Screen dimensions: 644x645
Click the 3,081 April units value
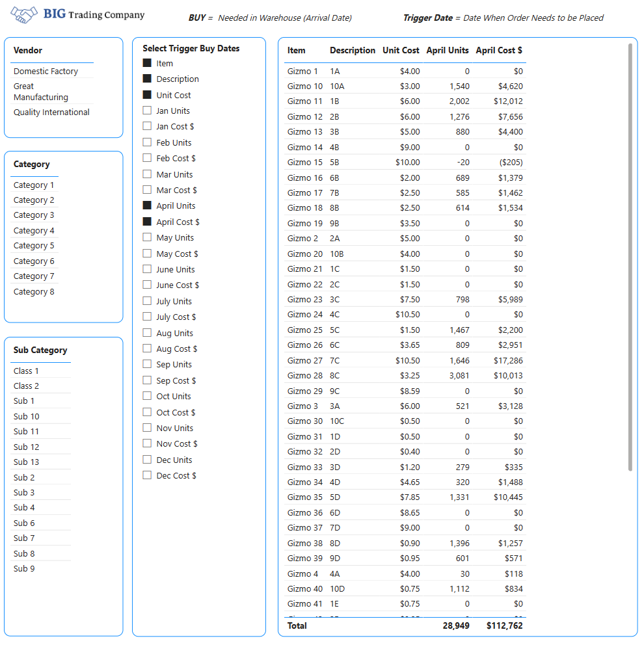[x=459, y=376]
